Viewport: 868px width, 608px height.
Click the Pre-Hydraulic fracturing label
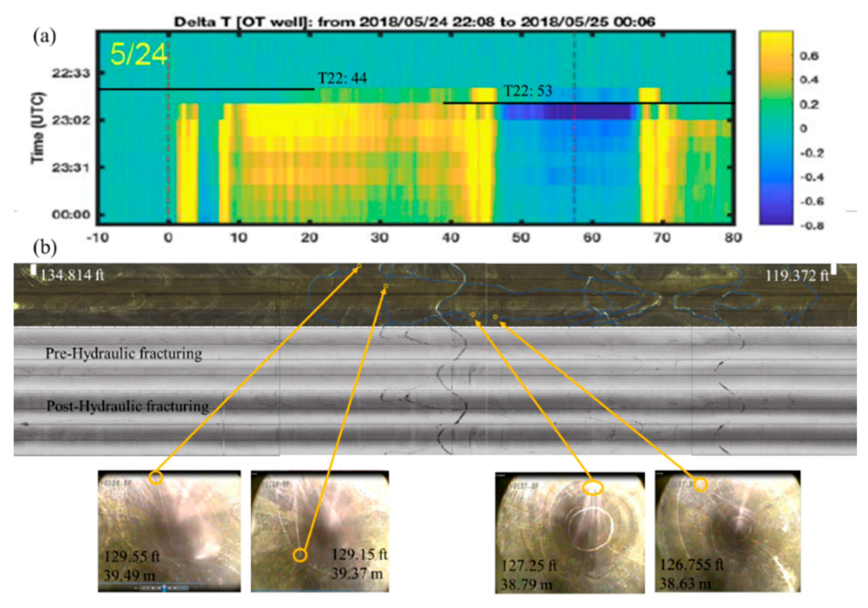coord(124,354)
